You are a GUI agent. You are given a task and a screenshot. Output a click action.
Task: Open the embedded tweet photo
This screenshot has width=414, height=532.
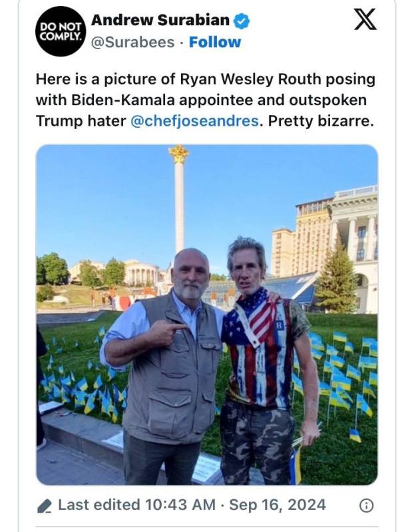pyautogui.click(x=207, y=315)
